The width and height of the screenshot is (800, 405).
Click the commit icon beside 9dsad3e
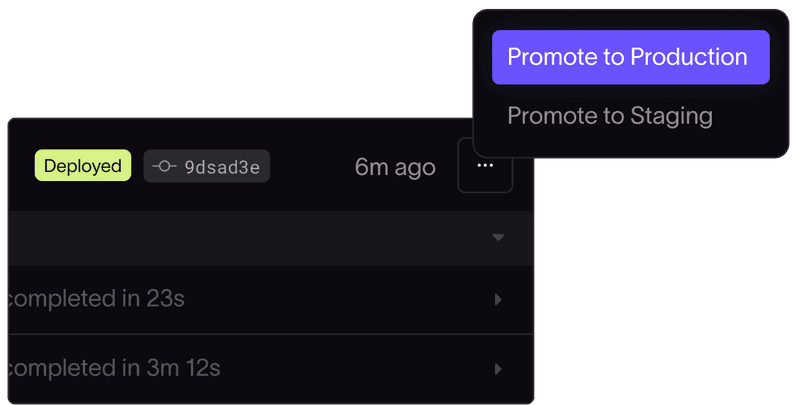click(165, 166)
